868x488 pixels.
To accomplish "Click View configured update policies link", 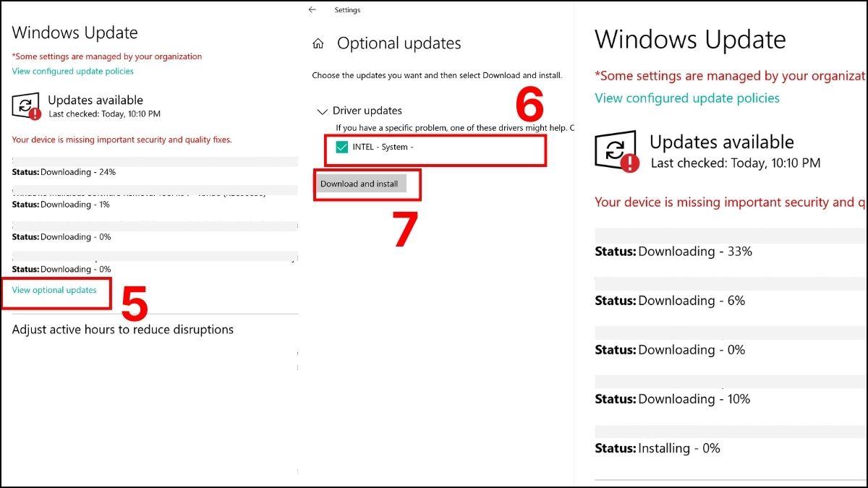I will (x=72, y=71).
